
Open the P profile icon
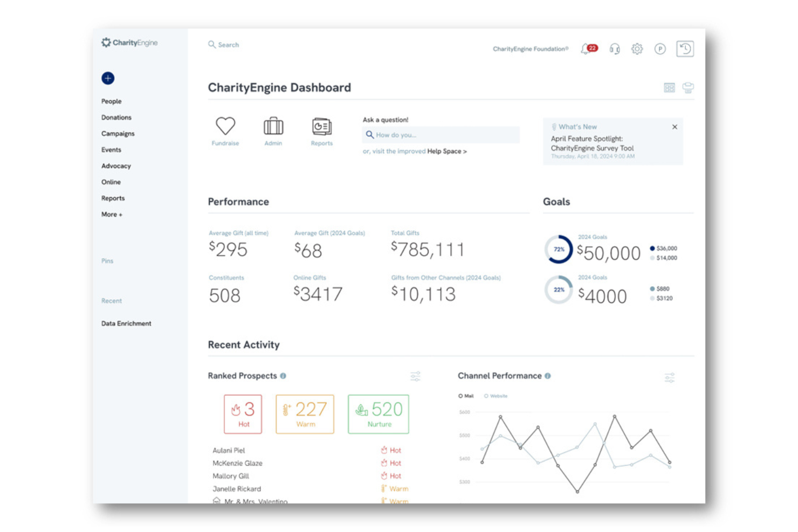coord(660,49)
